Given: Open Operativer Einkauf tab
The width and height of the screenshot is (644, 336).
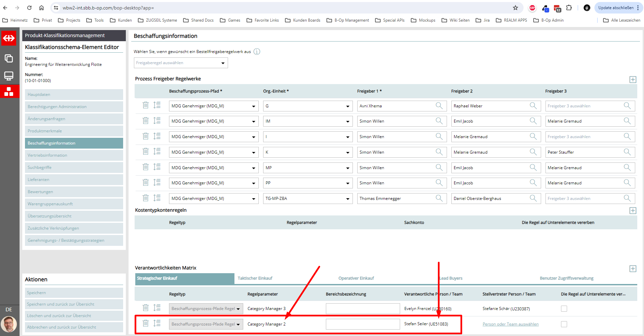Looking at the screenshot, I should [356, 278].
